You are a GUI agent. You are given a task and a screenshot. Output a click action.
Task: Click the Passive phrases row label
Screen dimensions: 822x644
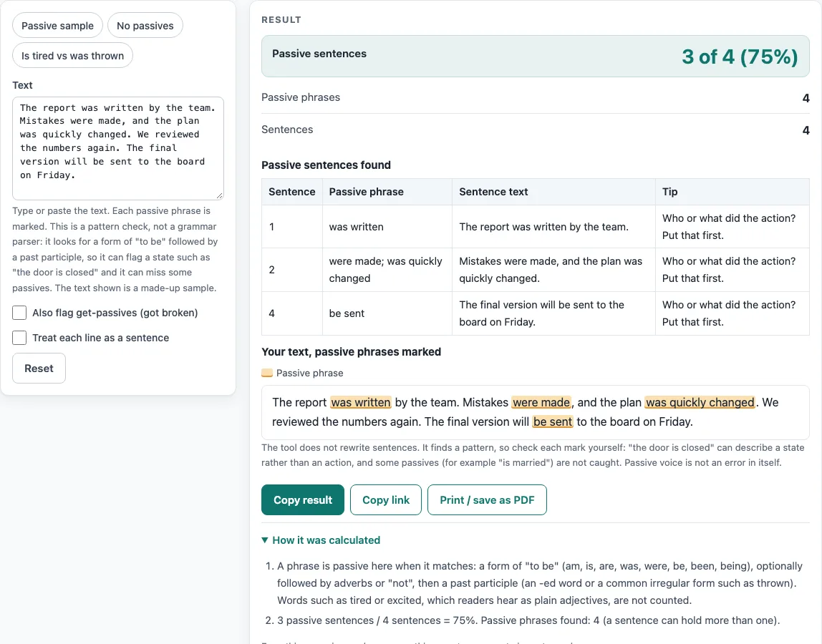(301, 97)
